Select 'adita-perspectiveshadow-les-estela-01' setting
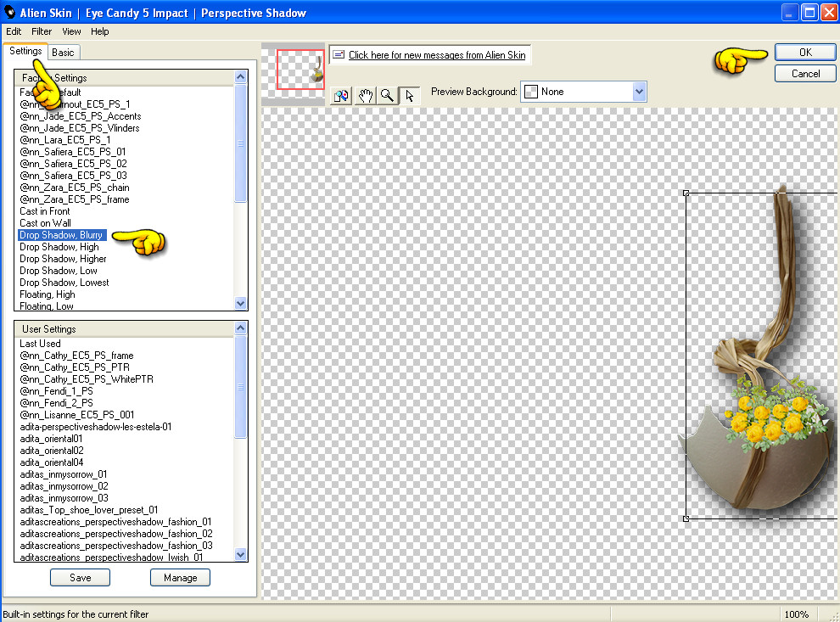 (x=95, y=427)
